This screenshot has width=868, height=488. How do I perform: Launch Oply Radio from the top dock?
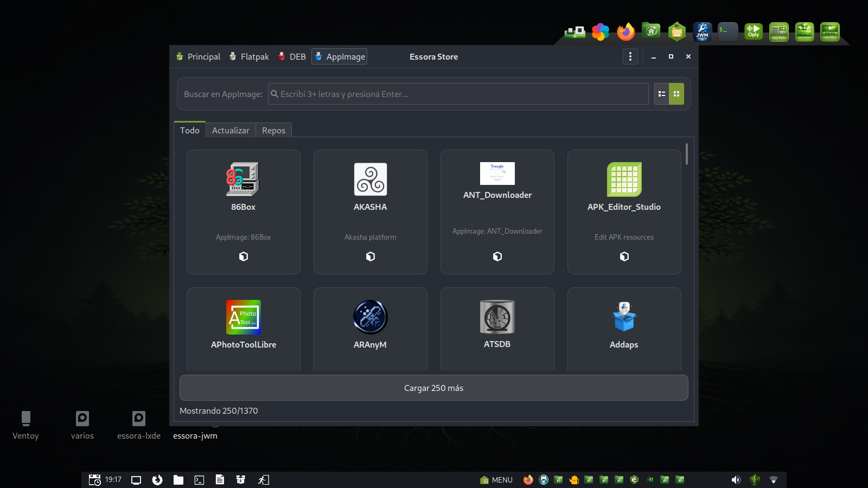click(779, 32)
